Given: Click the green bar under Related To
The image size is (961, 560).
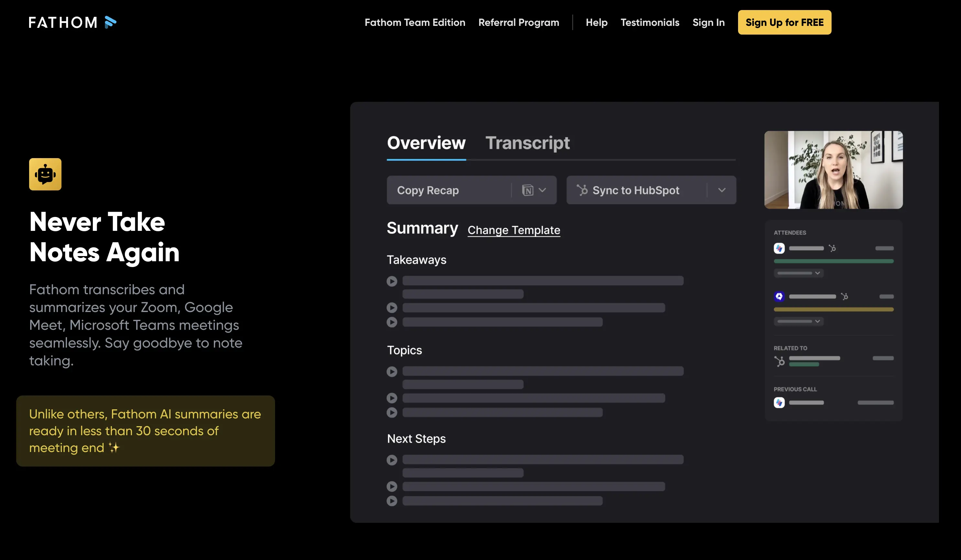Looking at the screenshot, I should 804,365.
